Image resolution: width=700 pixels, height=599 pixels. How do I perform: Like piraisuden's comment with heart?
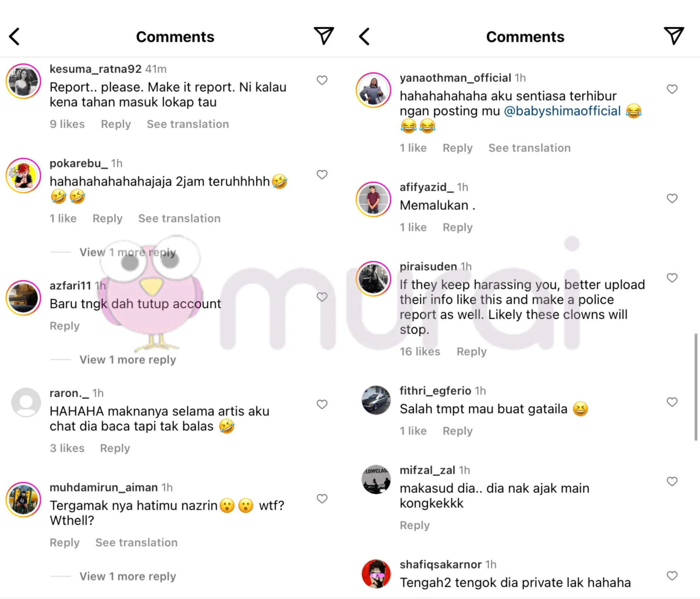[x=672, y=278]
